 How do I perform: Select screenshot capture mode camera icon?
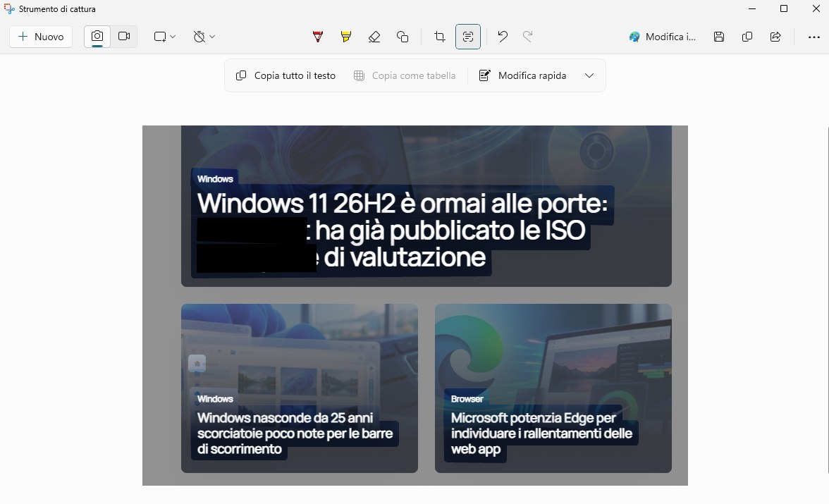click(97, 37)
